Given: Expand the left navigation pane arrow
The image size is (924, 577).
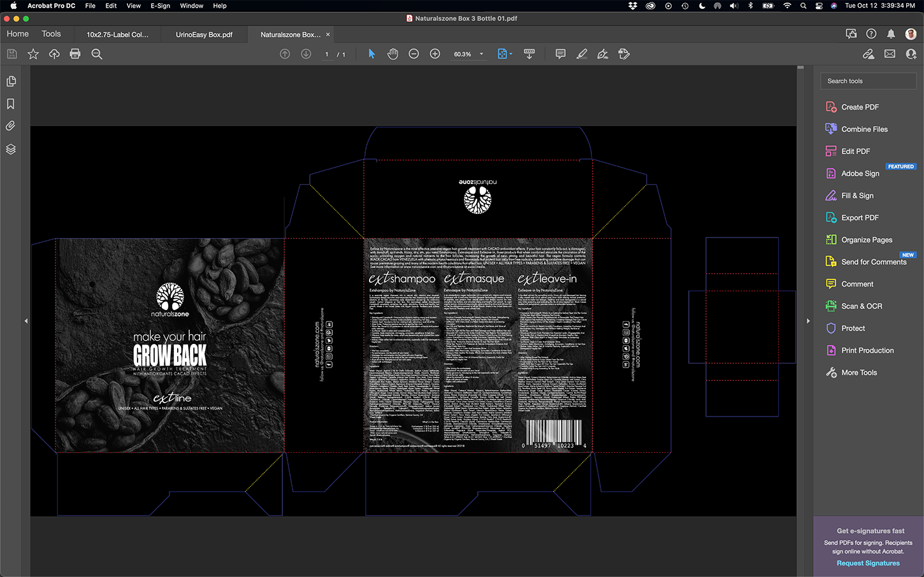Looking at the screenshot, I should point(26,321).
